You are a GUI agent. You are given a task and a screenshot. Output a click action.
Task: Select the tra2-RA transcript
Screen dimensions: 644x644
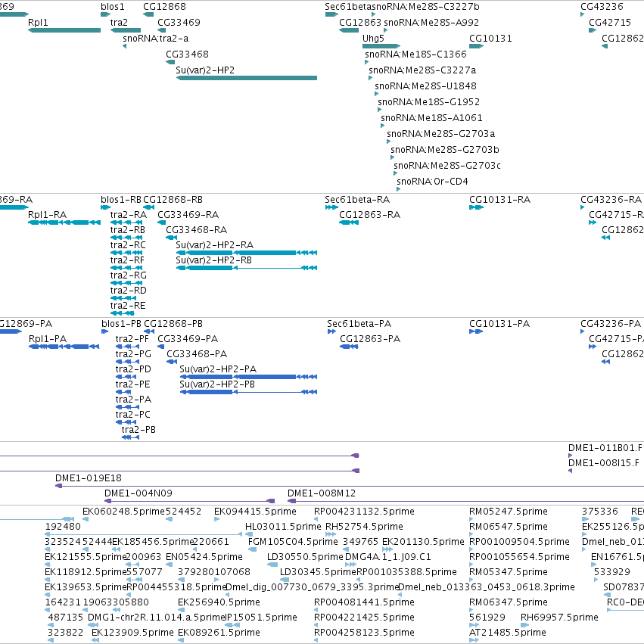coord(126,222)
